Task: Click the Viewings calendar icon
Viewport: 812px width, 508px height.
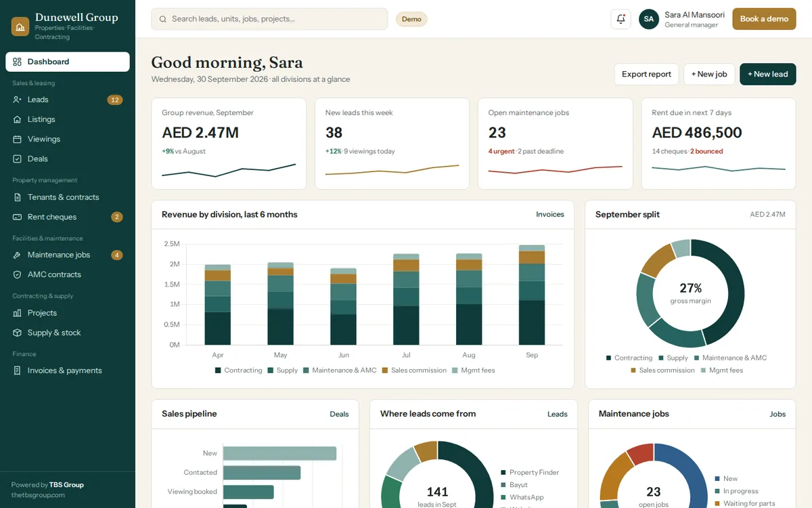Action: click(x=18, y=139)
